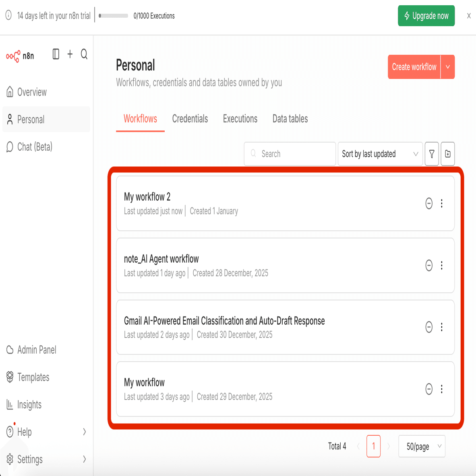The height and width of the screenshot is (476, 476).
Task: Click the n8n logo icon
Action: [x=13, y=56]
